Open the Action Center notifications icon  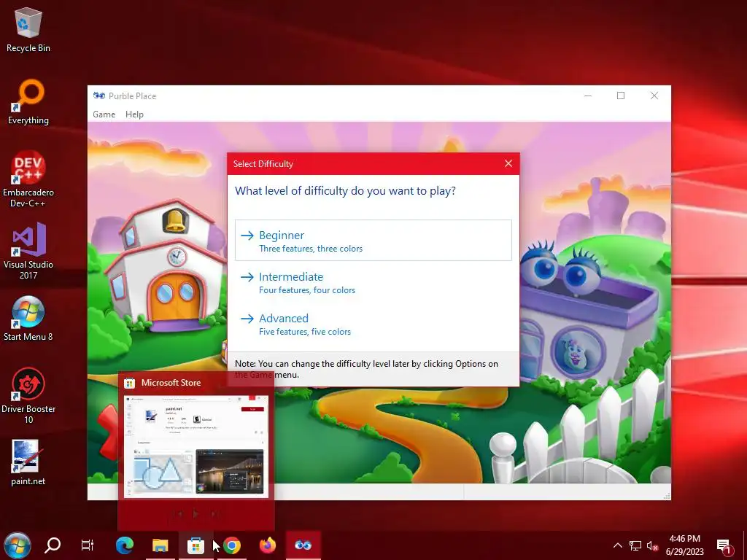[724, 545]
